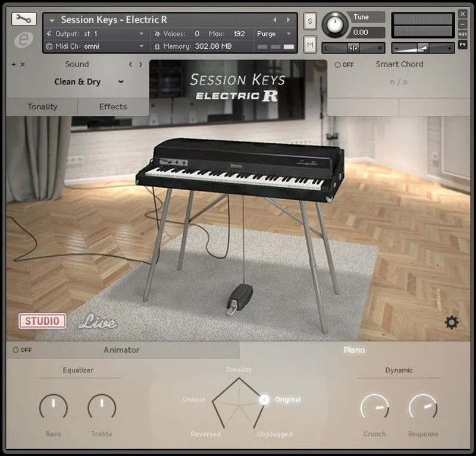Open the wrench instrument edit mode
Image resolution: width=476 pixels, height=456 pixels.
(x=24, y=19)
